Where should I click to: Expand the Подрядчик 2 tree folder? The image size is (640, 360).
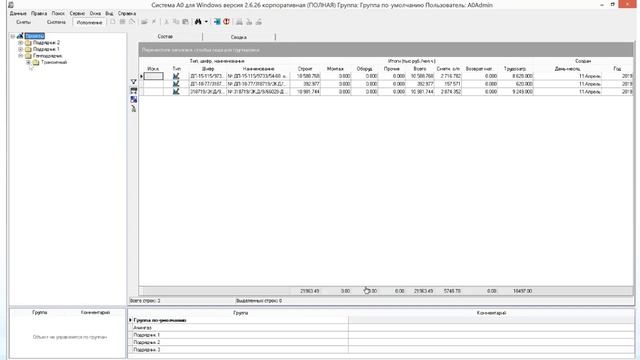click(20, 43)
